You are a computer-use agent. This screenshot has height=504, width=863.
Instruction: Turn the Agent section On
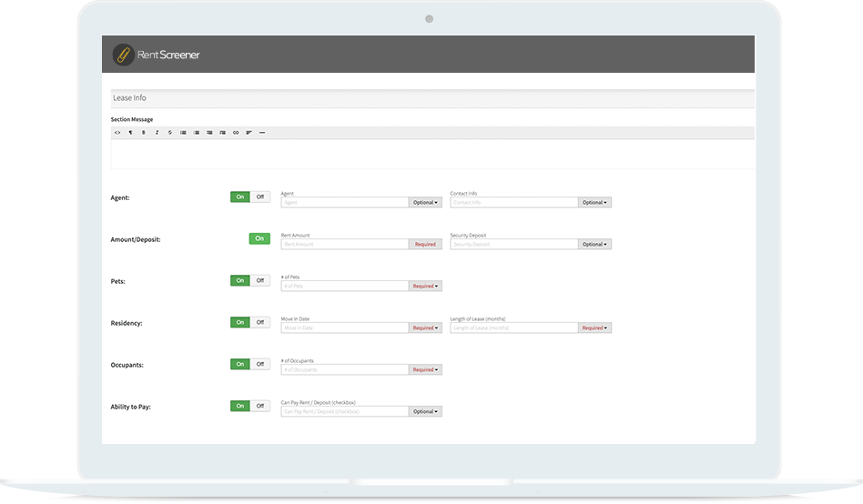pos(240,197)
